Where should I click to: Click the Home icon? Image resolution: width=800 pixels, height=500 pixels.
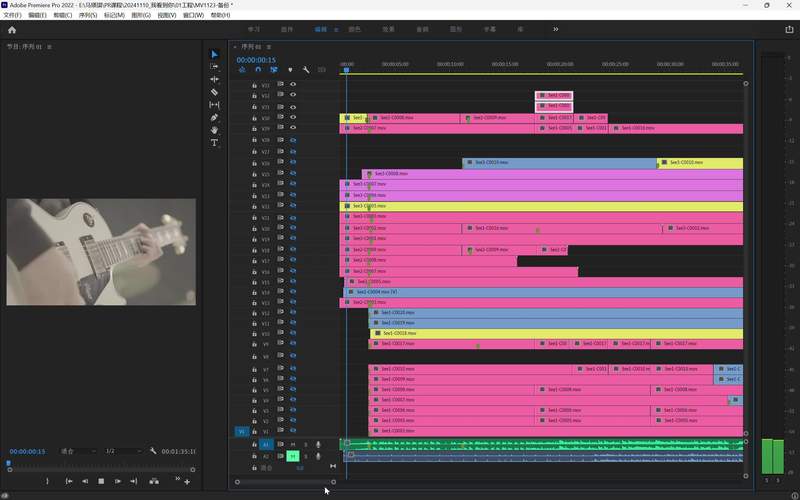[x=12, y=30]
